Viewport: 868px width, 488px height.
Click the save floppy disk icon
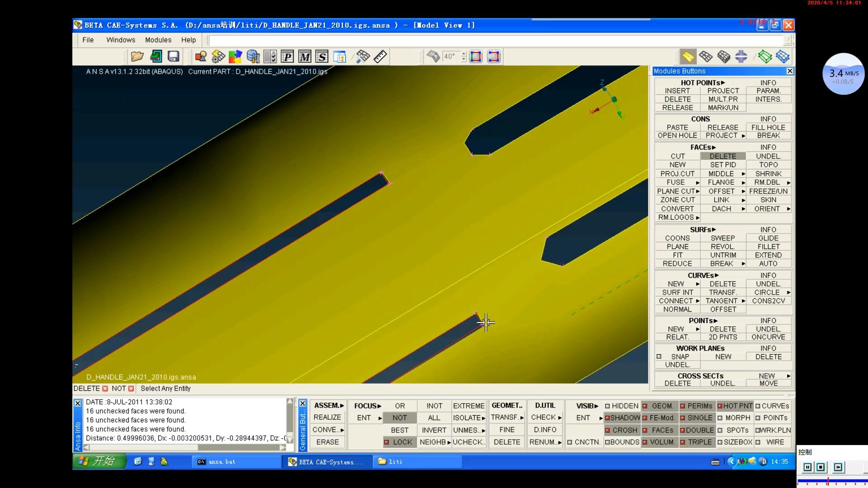(173, 56)
